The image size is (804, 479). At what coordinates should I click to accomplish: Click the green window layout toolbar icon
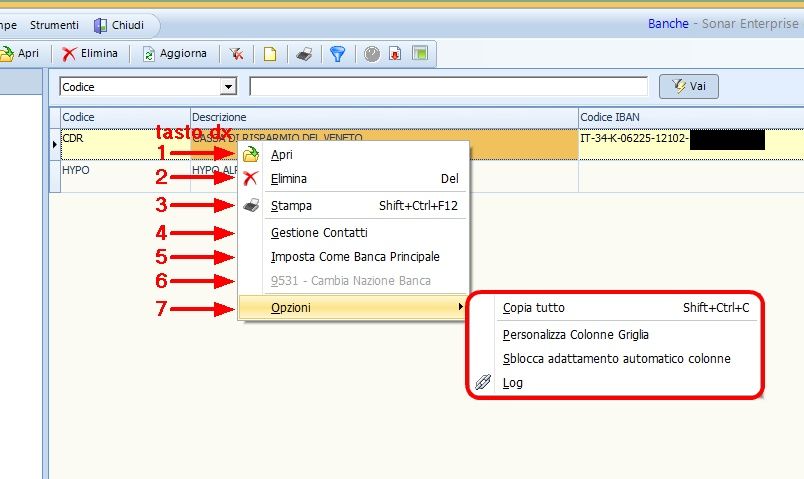[x=419, y=54]
